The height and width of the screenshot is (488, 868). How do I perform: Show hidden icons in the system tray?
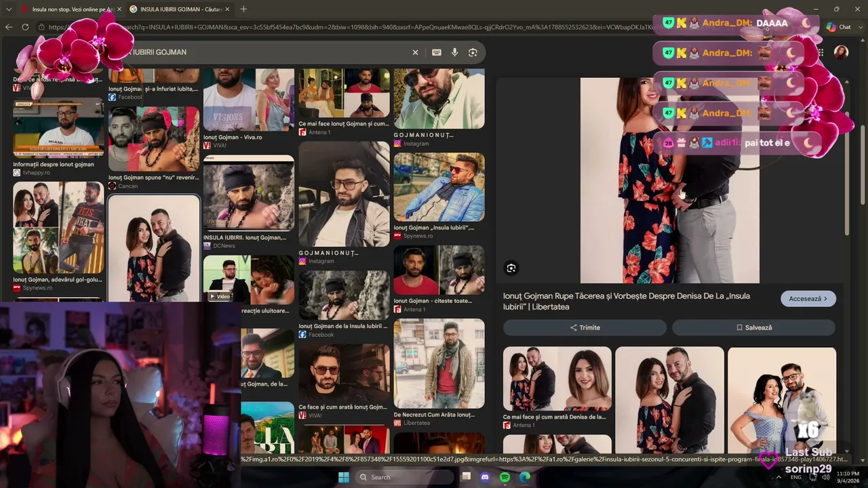point(778,477)
